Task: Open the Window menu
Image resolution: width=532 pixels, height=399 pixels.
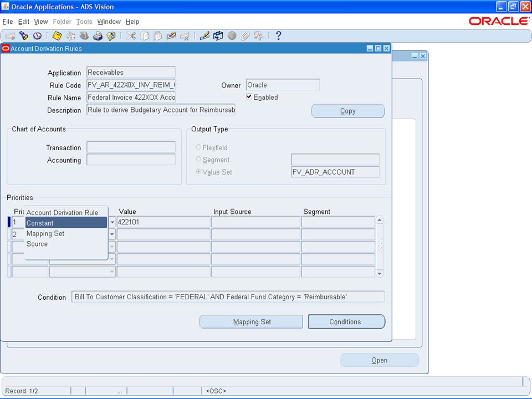Action: coord(109,22)
